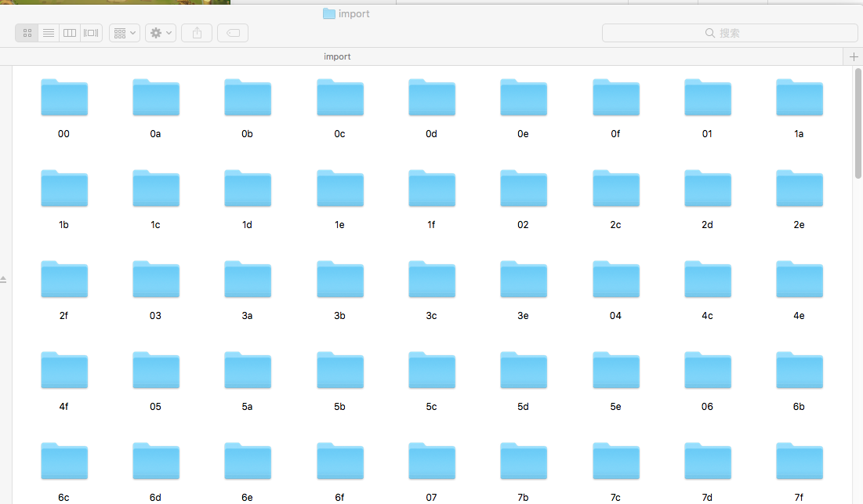Select folder 1a
The height and width of the screenshot is (504, 863).
(800, 97)
